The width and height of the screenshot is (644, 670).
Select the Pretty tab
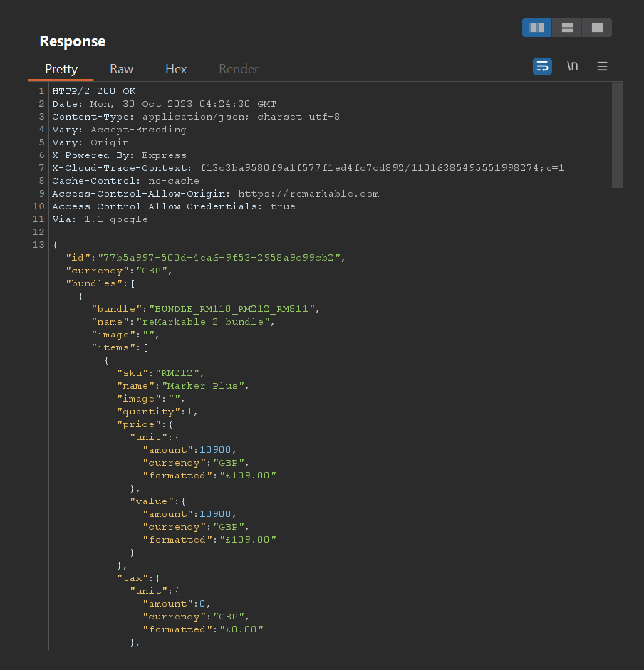pyautogui.click(x=61, y=69)
